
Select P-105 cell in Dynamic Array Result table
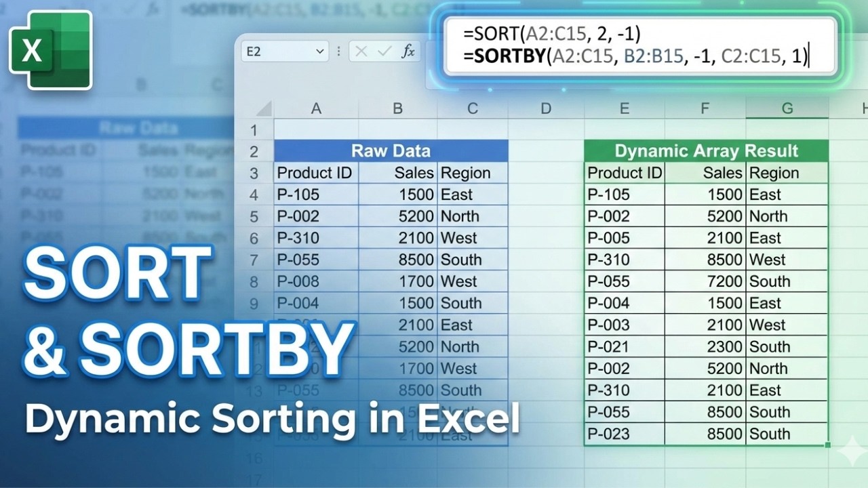(625, 195)
